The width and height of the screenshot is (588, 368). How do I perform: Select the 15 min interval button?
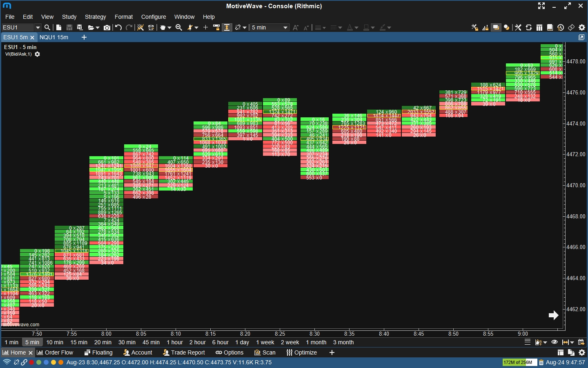pos(79,342)
